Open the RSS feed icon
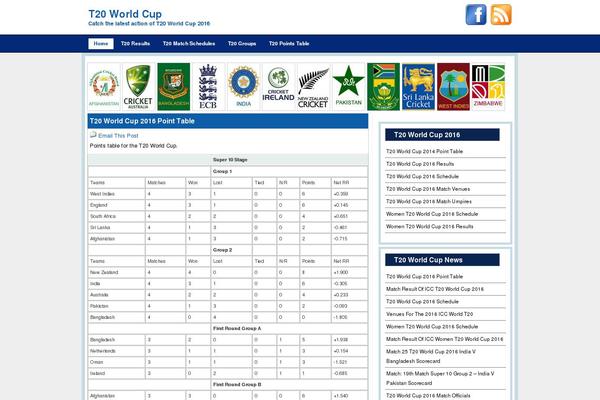 [501, 15]
